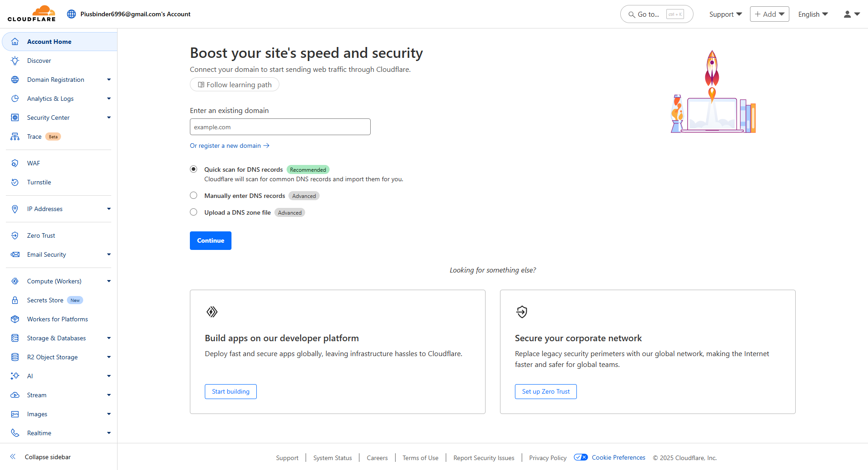This screenshot has width=868, height=470.
Task: Click the R2 Object Storage icon
Action: [x=15, y=357]
